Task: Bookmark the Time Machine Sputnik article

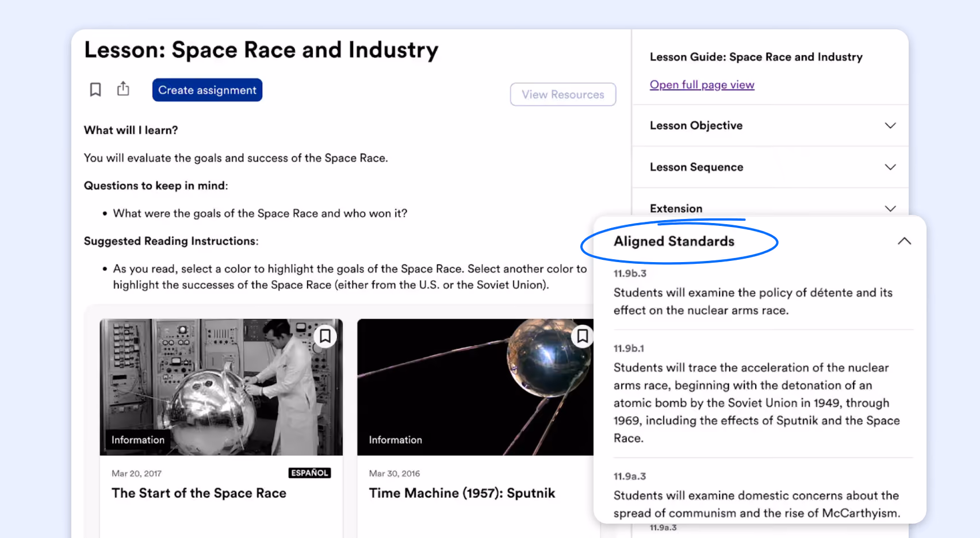Action: pyautogui.click(x=582, y=335)
